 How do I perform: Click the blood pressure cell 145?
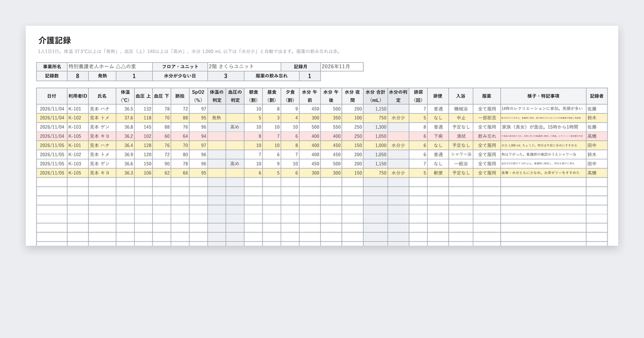pos(143,127)
